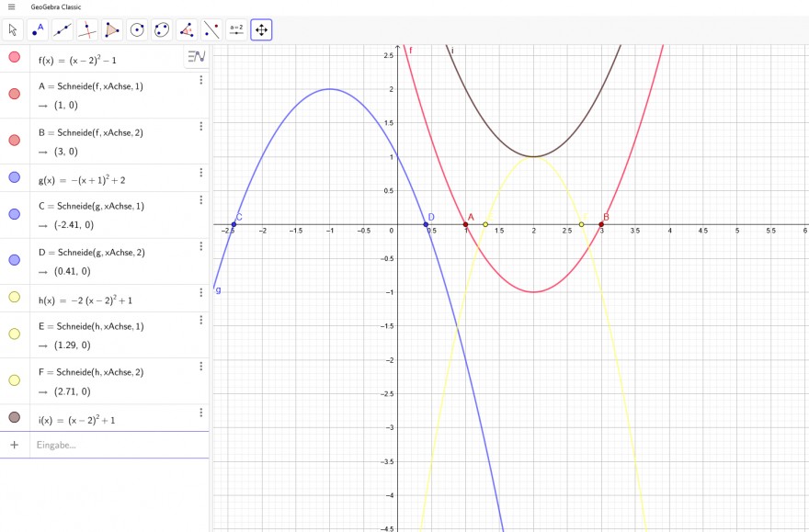Viewport: 809px width, 532px height.
Task: Select the Move arrow tool
Action: (x=13, y=30)
